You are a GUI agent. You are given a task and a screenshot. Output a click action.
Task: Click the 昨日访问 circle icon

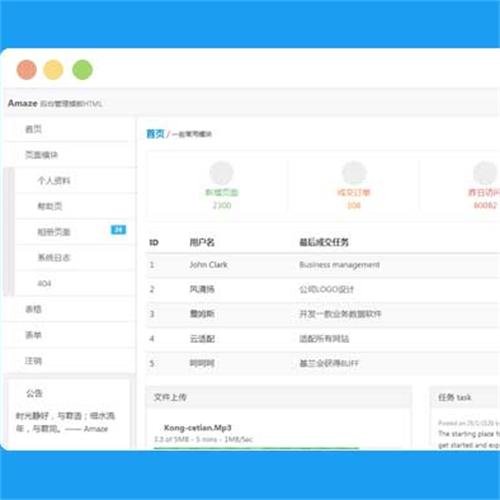click(486, 173)
